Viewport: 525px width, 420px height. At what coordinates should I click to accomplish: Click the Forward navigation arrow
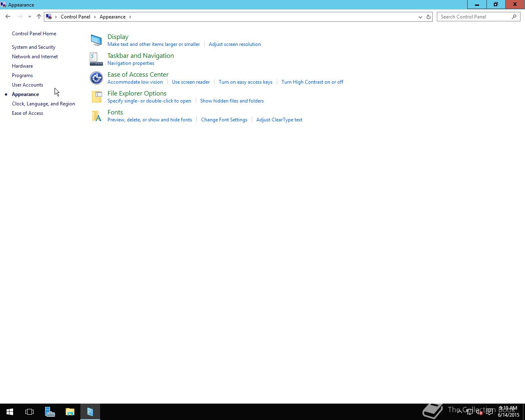[x=20, y=16]
